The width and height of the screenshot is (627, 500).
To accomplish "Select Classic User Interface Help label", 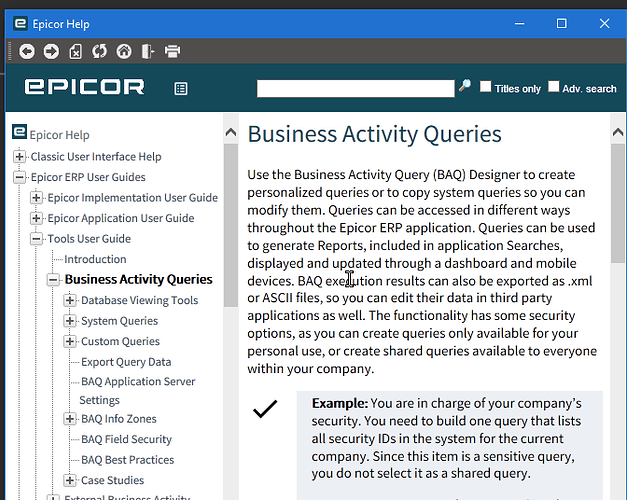I will pyautogui.click(x=96, y=156).
